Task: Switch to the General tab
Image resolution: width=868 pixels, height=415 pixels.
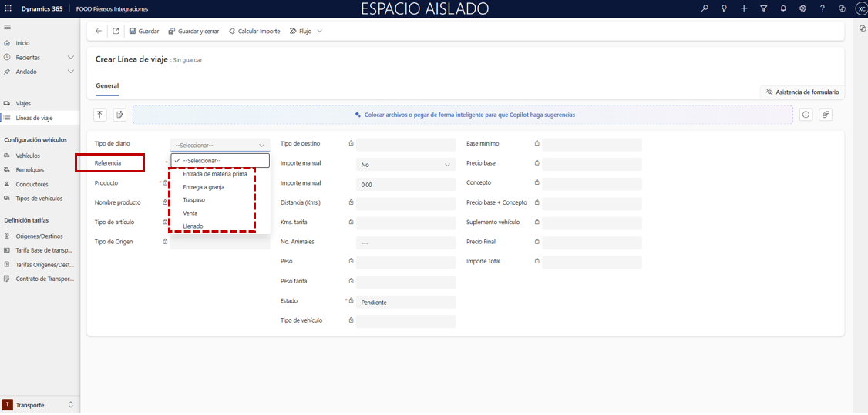Action: point(107,85)
